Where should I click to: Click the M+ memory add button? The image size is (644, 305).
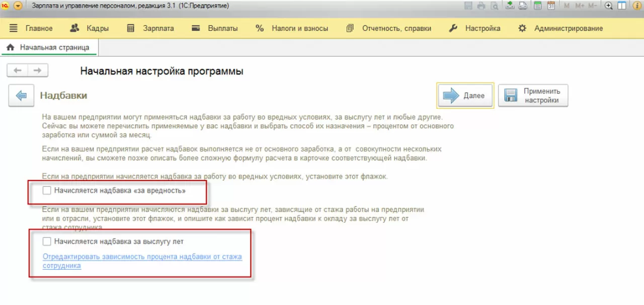tap(580, 6)
